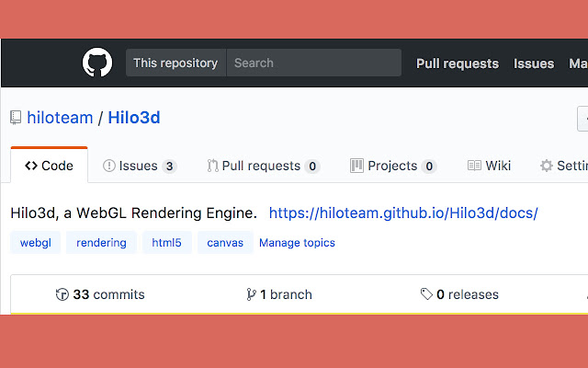588x368 pixels.
Task: Click the repository book icon
Action: (16, 118)
